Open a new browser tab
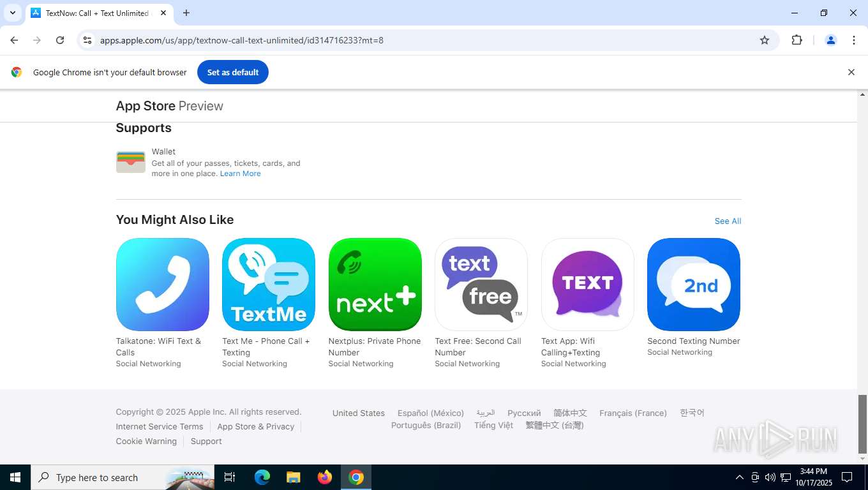Viewport: 868px width, 490px height. (x=186, y=13)
